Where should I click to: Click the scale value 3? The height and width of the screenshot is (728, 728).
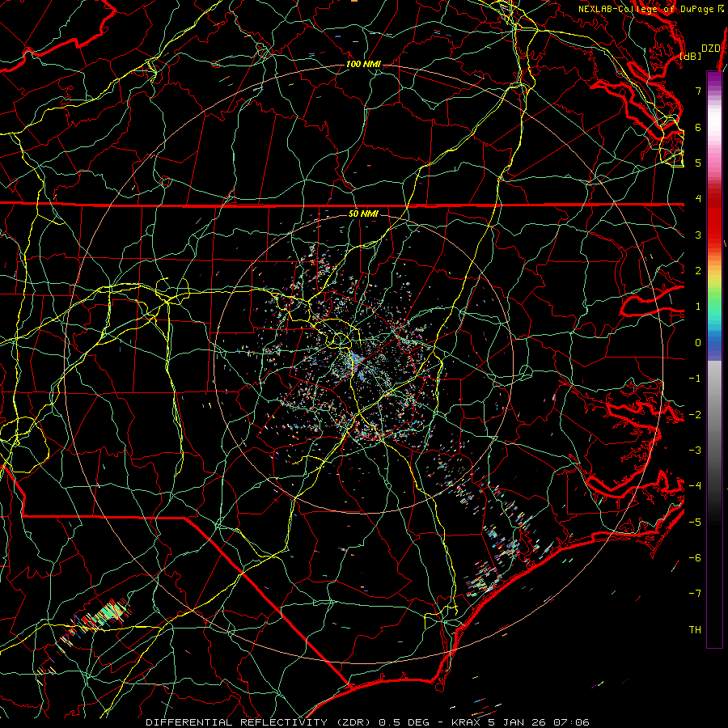(x=698, y=235)
